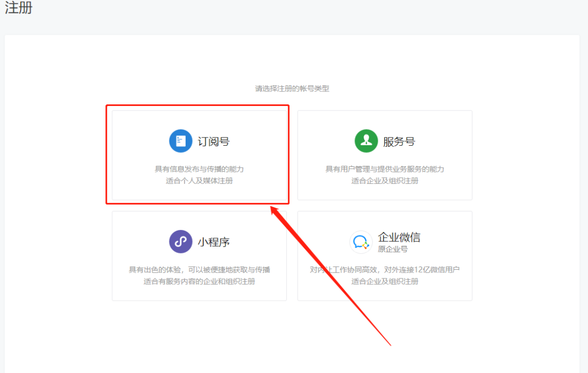Click text 适合有服务内容的企业和组织注册
Screen dimensions: 588x373
point(199,281)
